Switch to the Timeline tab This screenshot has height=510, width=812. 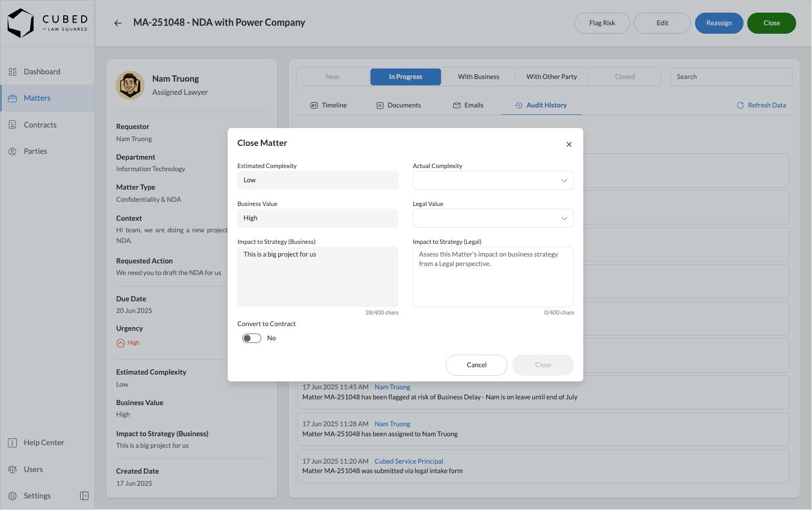coord(328,105)
